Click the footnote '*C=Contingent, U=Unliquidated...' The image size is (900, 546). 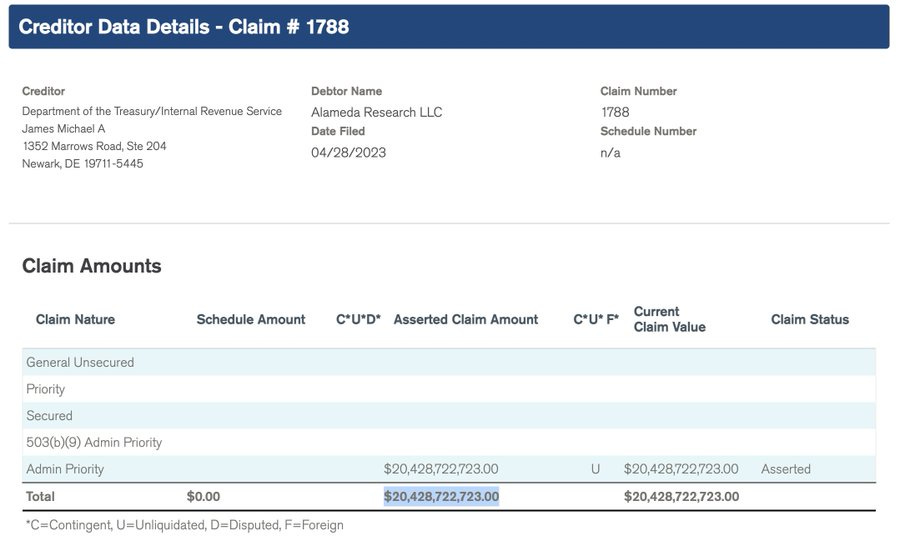(x=184, y=525)
